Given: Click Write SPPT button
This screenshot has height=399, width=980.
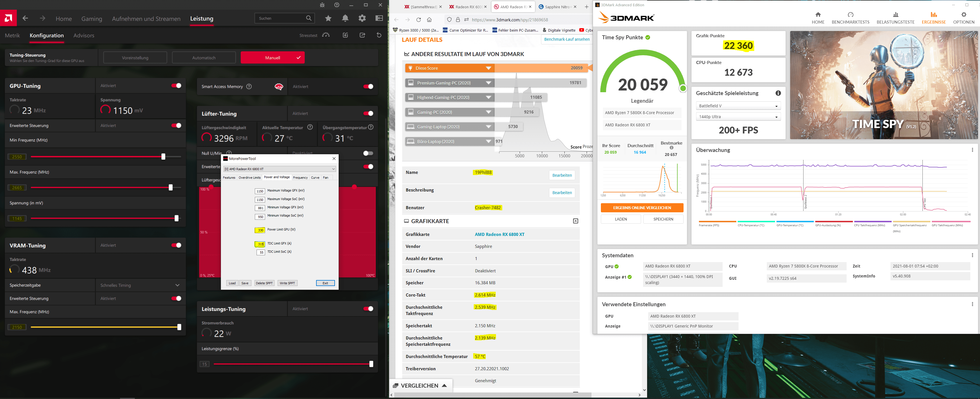Looking at the screenshot, I should (x=287, y=283).
